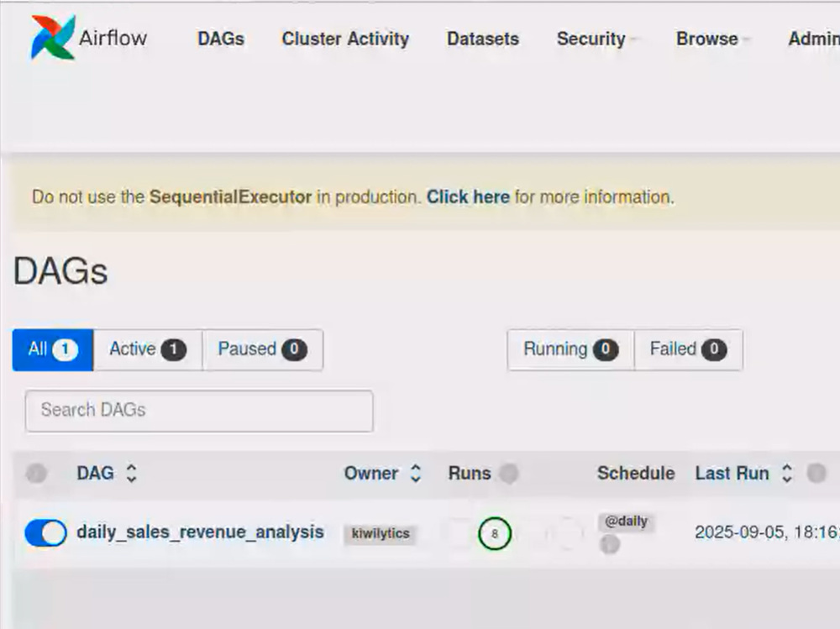Click the SequentialExecutor bold text
Viewport: 840px width, 629px height.
point(230,197)
